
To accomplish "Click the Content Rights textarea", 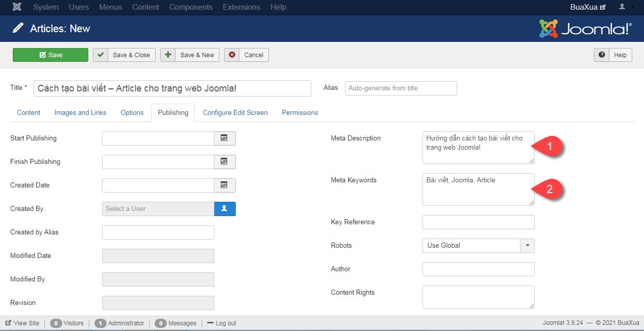I will pyautogui.click(x=479, y=297).
